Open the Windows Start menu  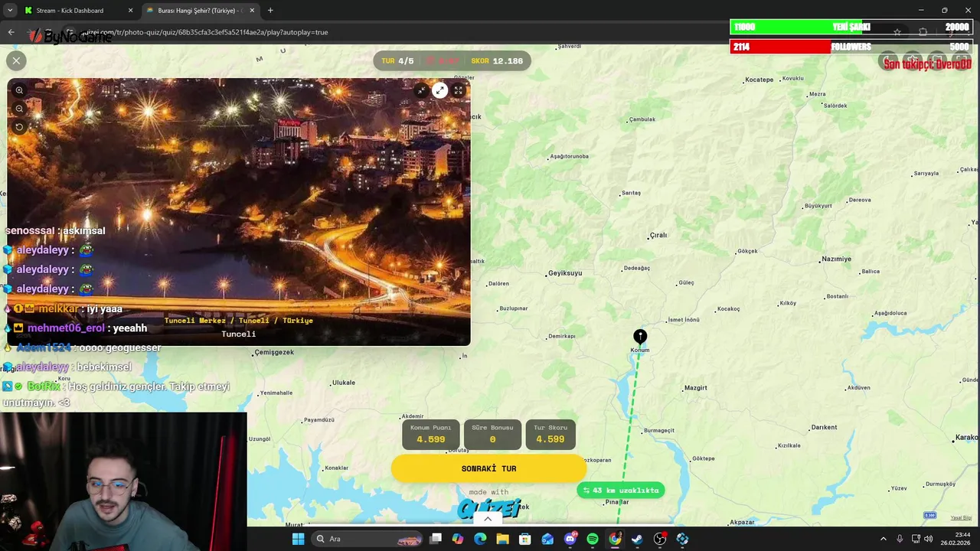click(x=298, y=539)
